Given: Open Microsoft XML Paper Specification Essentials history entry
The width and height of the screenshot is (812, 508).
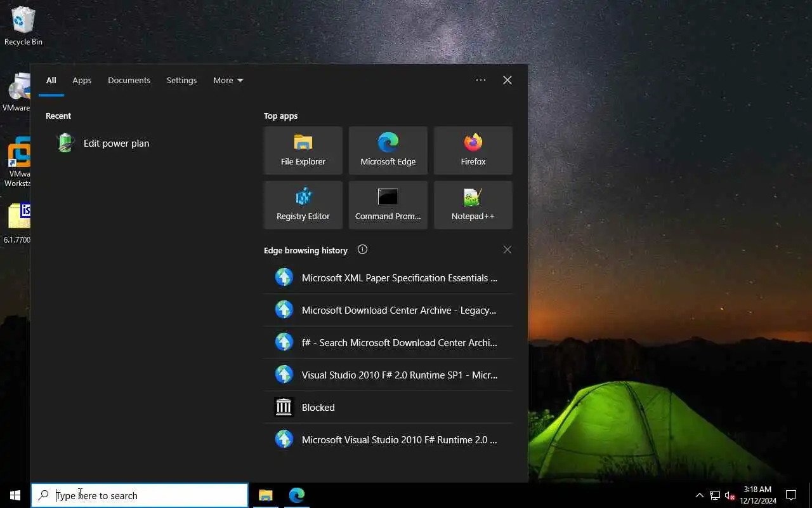Looking at the screenshot, I should 388,277.
